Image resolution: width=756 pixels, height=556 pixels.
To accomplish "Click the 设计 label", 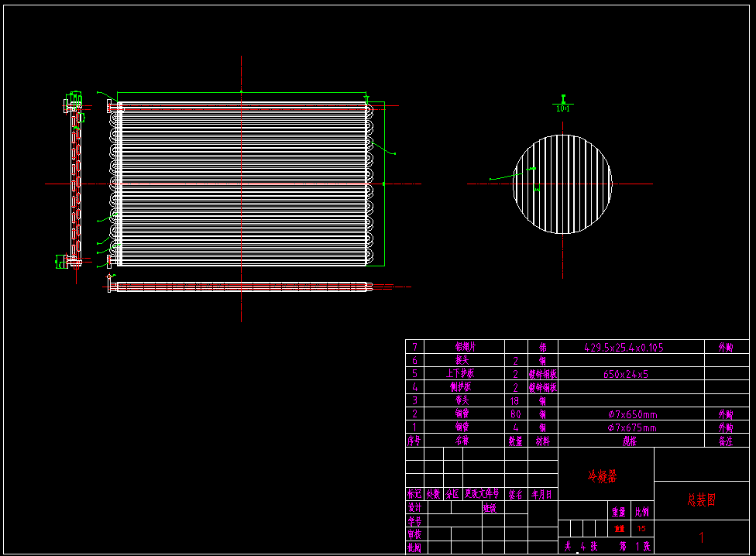I will [x=414, y=507].
